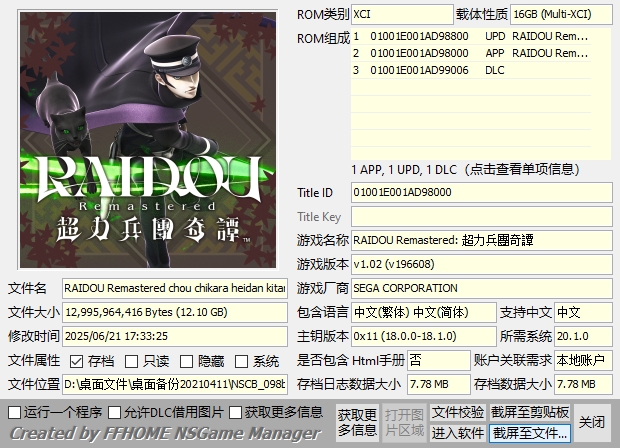Viewport: 620px width, 448px height.
Task: Check the 系统 system attribute checkbox
Action: click(241, 361)
